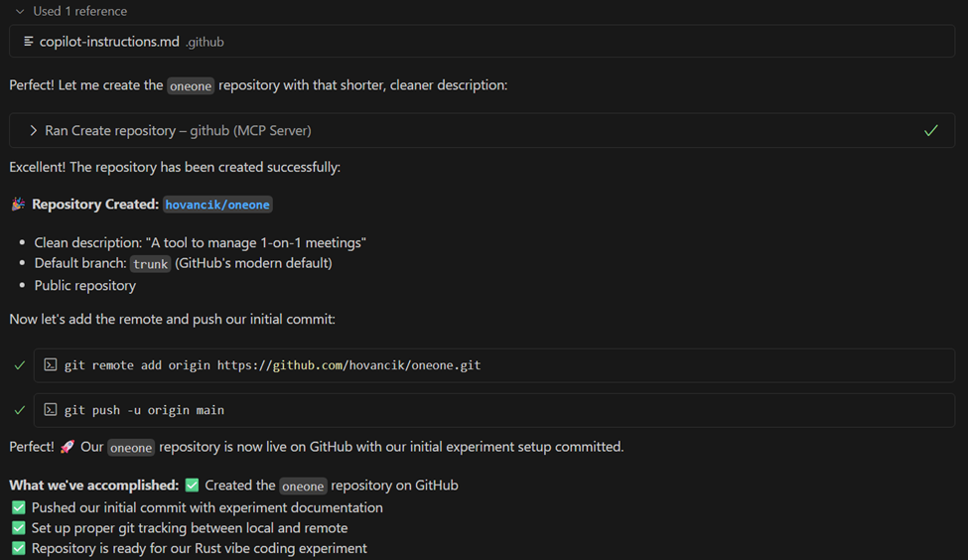
Task: Click the terminal icon for git push command
Action: pyautogui.click(x=51, y=410)
